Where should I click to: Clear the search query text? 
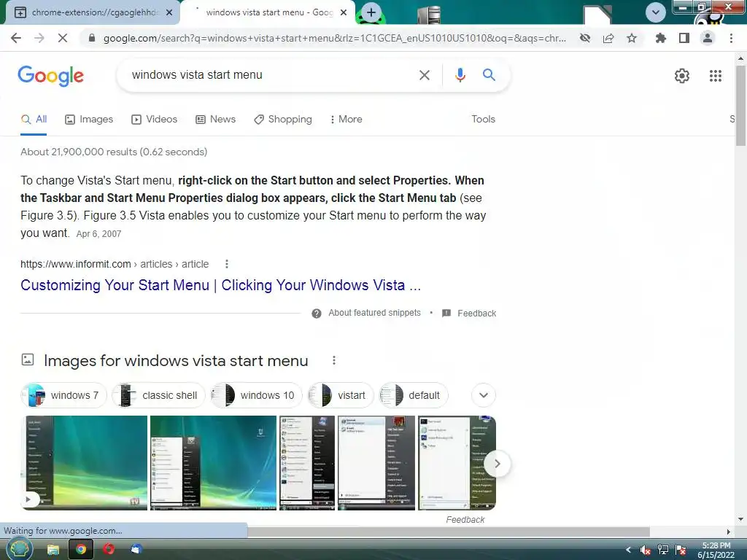[425, 75]
